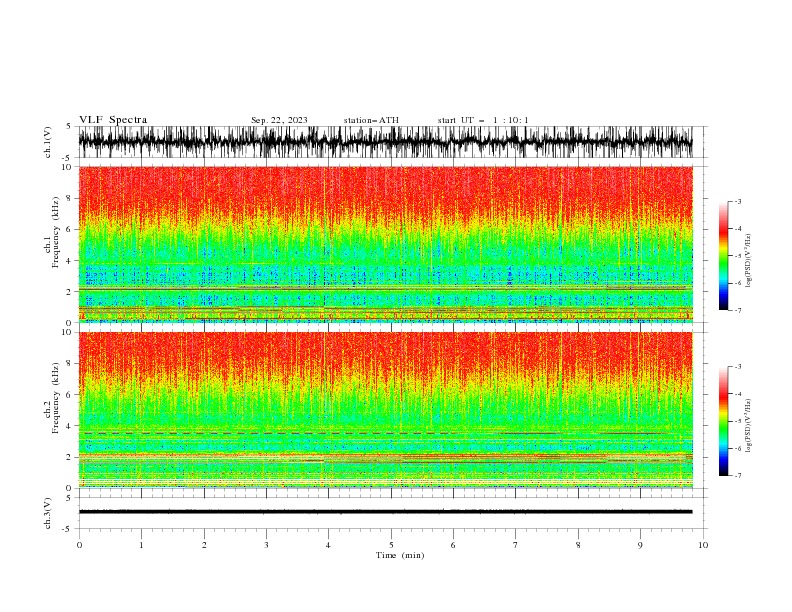This screenshot has width=792, height=612.
Task: Click the ch.1 PSD color scale bar
Action: coord(723,256)
